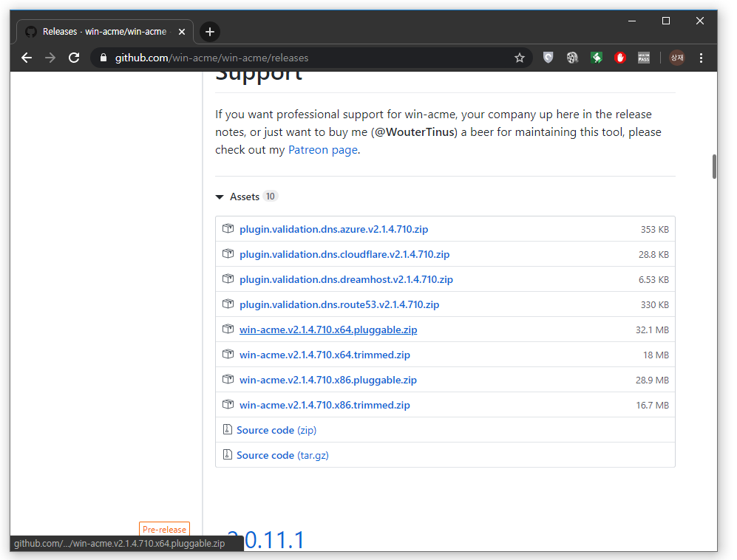Download plugin.validation.dns.dreamhost.v2.1.4.710.zip
This screenshot has width=737, height=560.
pyautogui.click(x=347, y=279)
